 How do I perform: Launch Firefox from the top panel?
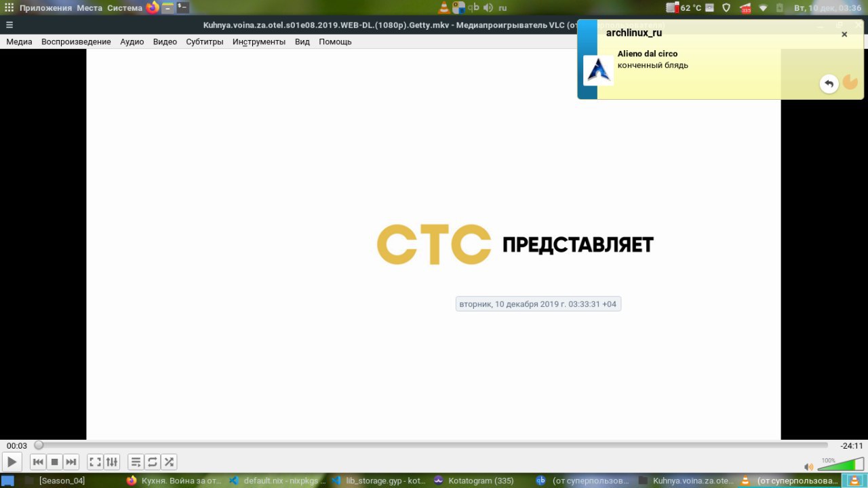153,7
